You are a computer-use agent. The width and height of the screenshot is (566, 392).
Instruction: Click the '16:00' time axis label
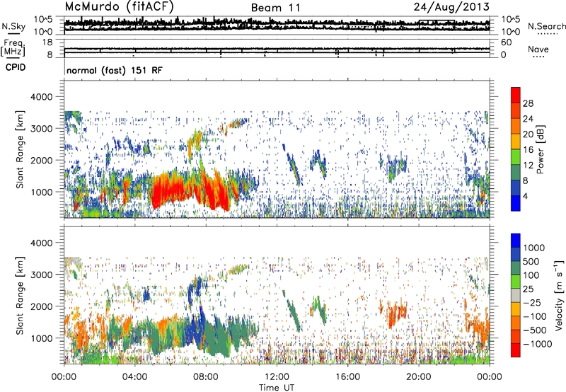[x=347, y=376]
